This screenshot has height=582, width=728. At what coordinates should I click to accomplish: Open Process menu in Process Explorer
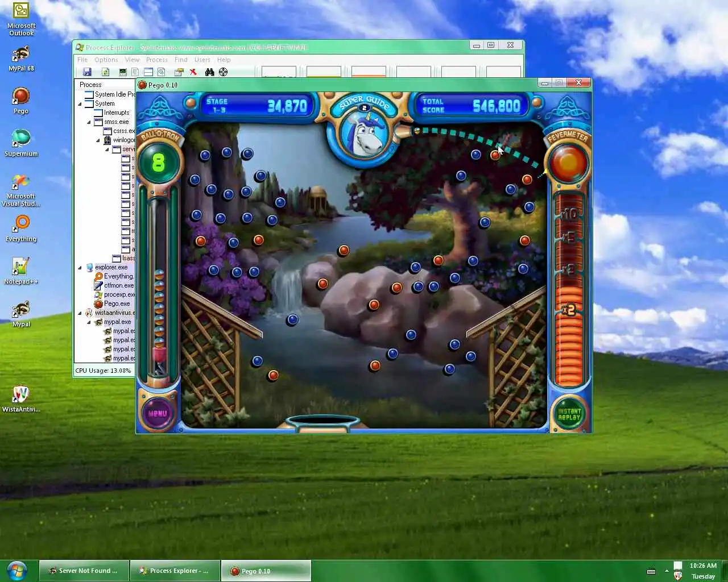click(157, 60)
